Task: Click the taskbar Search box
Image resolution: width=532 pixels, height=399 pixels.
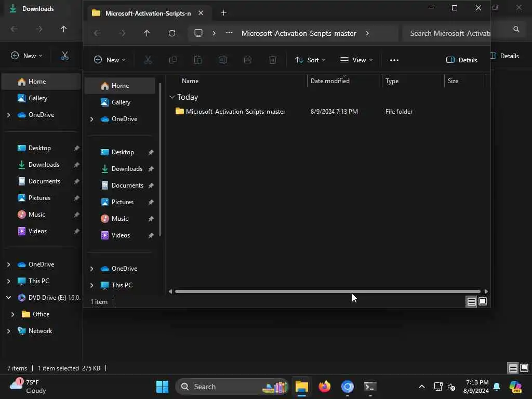Action: point(232,387)
